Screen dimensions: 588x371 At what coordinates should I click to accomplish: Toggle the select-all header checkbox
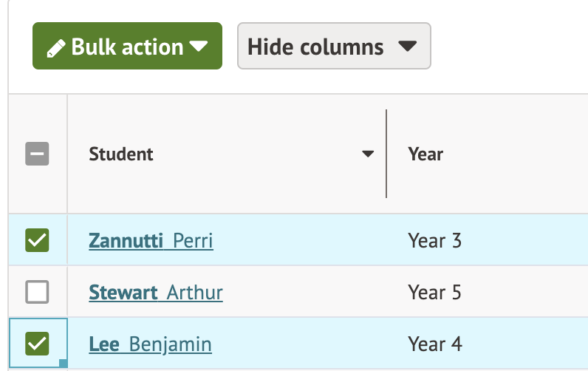pyautogui.click(x=37, y=154)
